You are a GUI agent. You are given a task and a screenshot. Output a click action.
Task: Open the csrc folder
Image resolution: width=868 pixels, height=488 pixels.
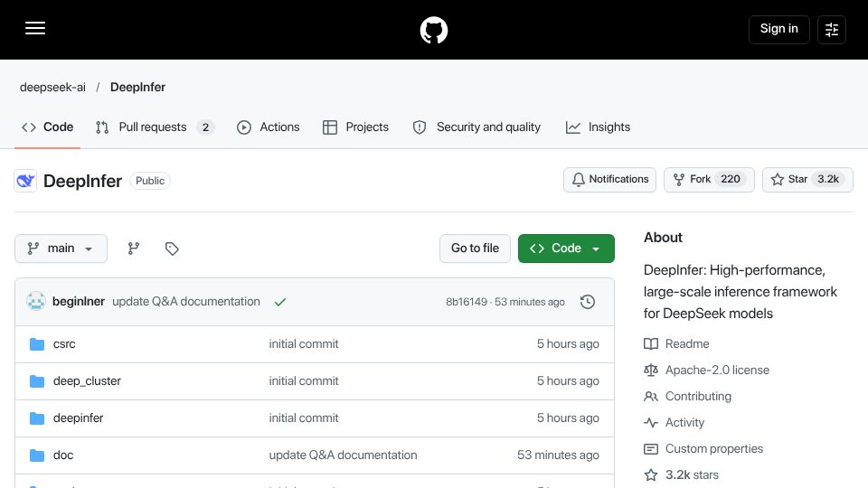click(64, 344)
